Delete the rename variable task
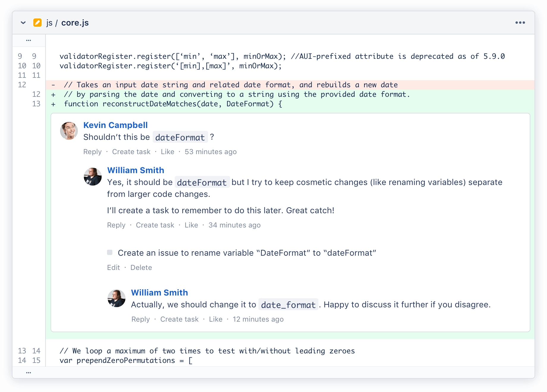Viewport: 547px width, 392px height. coord(141,268)
